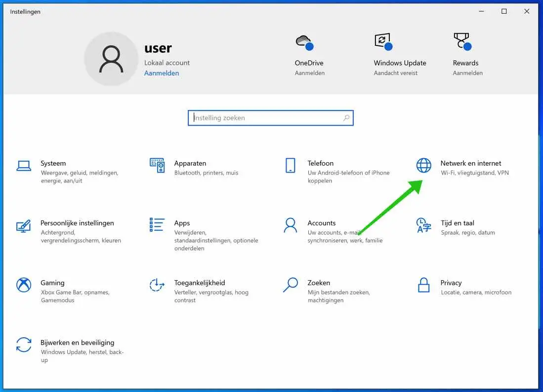Screen dimensions: 543x392
Task: Open the Netwerk en internet globe icon
Action: (423, 165)
